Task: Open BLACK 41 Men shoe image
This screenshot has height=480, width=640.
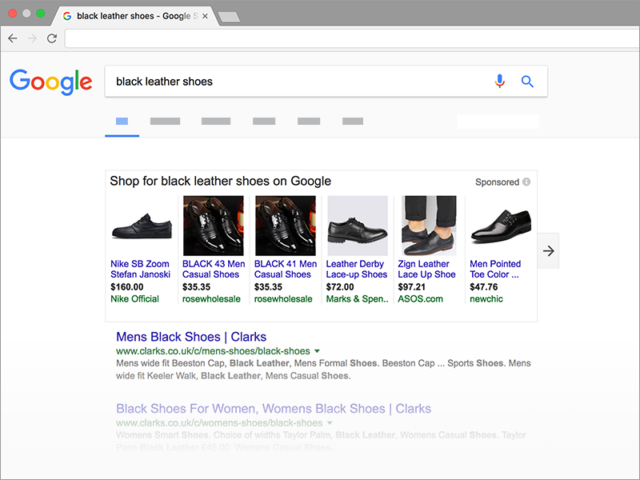Action: 285,226
